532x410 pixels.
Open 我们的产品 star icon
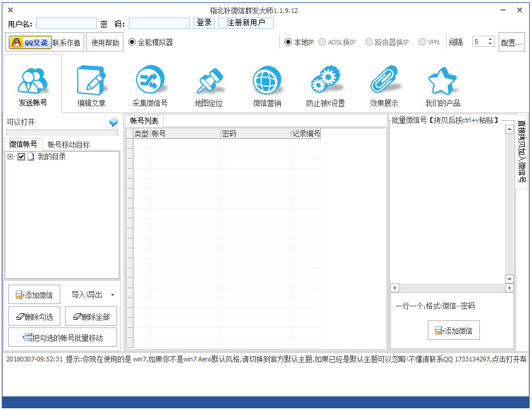[x=442, y=82]
